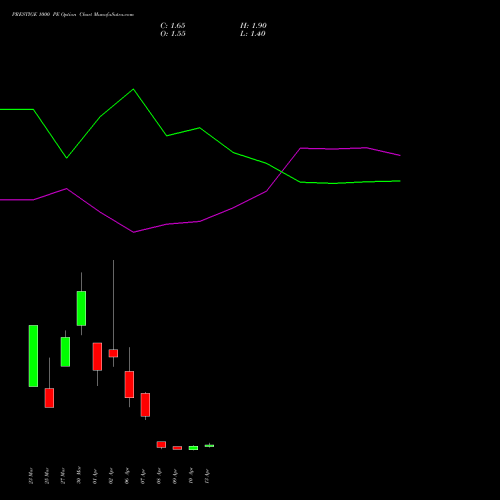This screenshot has height=500, width=500.
Task: Click the red candle above 07 Apr
Action: [145, 405]
